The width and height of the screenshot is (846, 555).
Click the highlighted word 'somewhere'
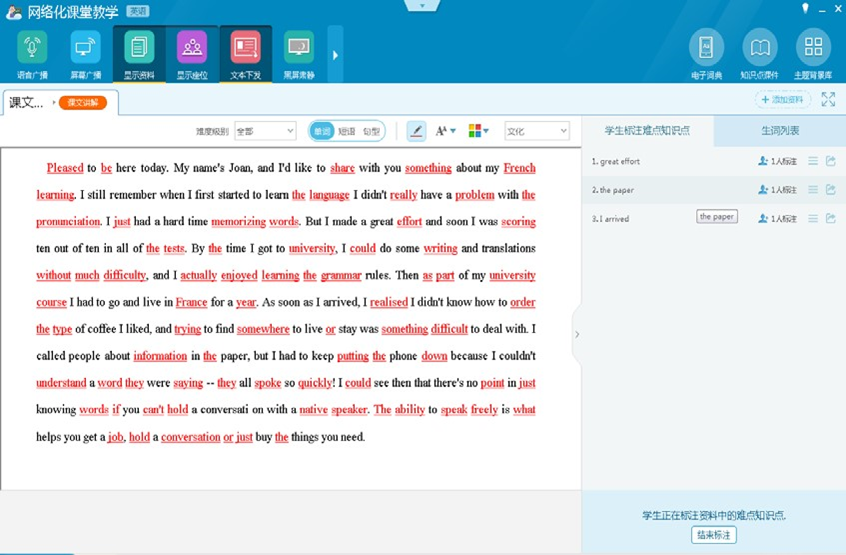click(x=263, y=329)
